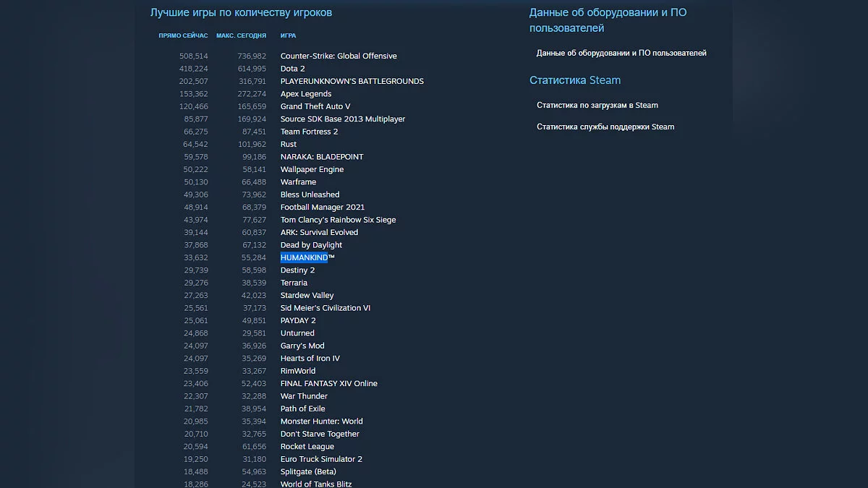This screenshot has width=868, height=488.
Task: Open the Destiny 2 link
Action: click(297, 270)
